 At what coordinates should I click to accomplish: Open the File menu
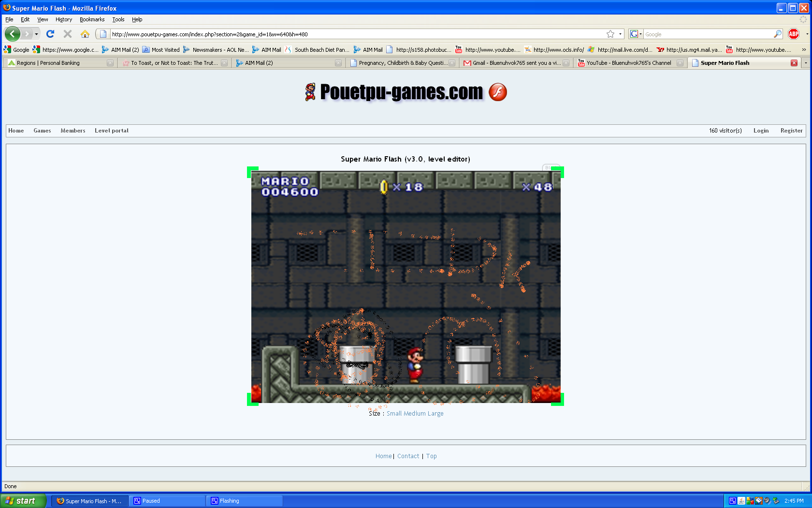click(x=9, y=19)
